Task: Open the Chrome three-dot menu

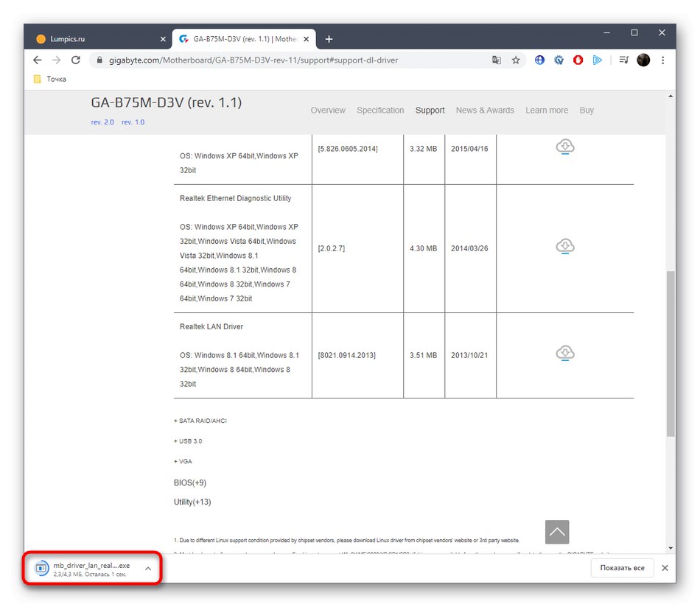Action: tap(662, 60)
